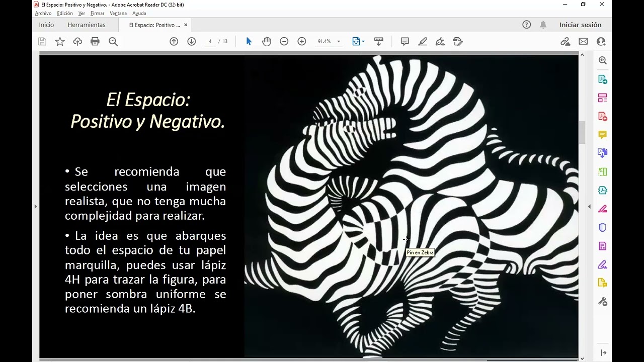Screen dimensions: 644x362
Task: Click Iniciar sesión to sign in
Action: 580,25
